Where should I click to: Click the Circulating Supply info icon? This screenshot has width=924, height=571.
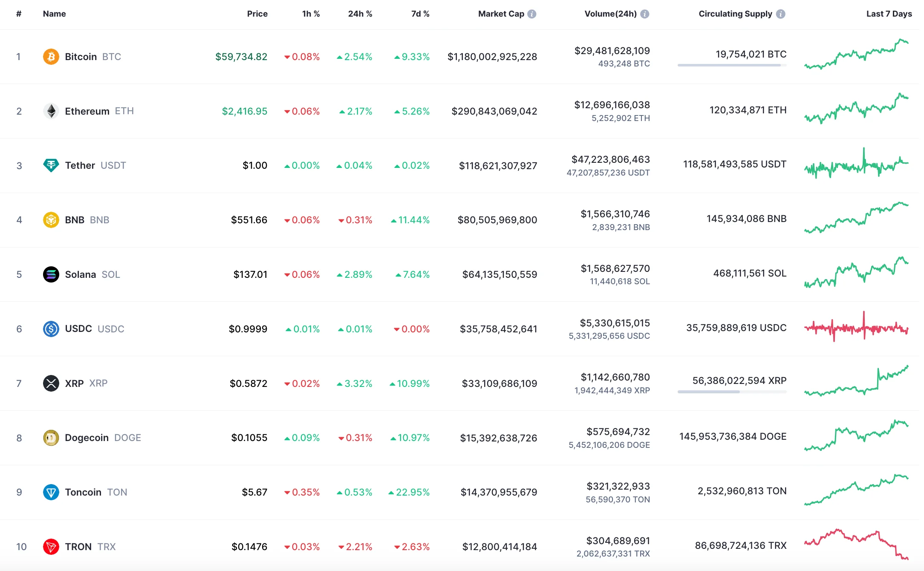780,14
